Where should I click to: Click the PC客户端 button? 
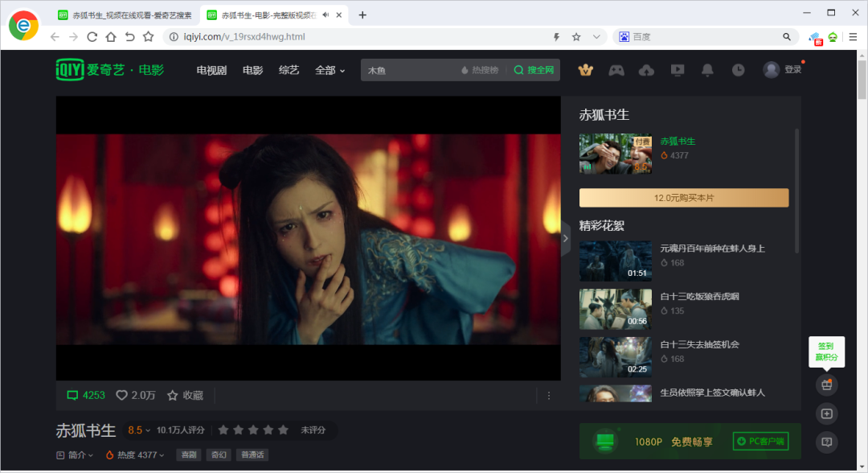pos(760,442)
